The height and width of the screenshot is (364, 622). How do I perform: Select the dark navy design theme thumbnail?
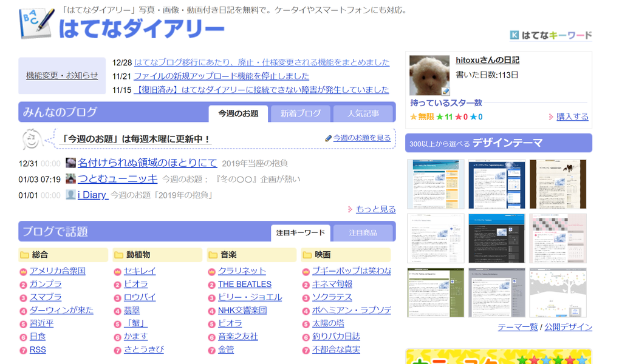(497, 184)
